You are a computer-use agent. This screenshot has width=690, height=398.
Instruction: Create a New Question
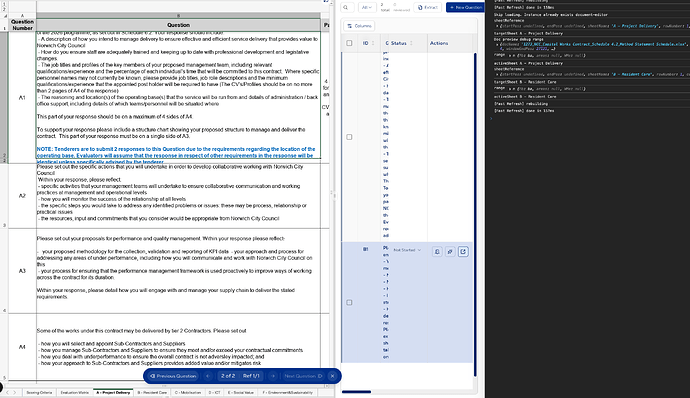(466, 7)
